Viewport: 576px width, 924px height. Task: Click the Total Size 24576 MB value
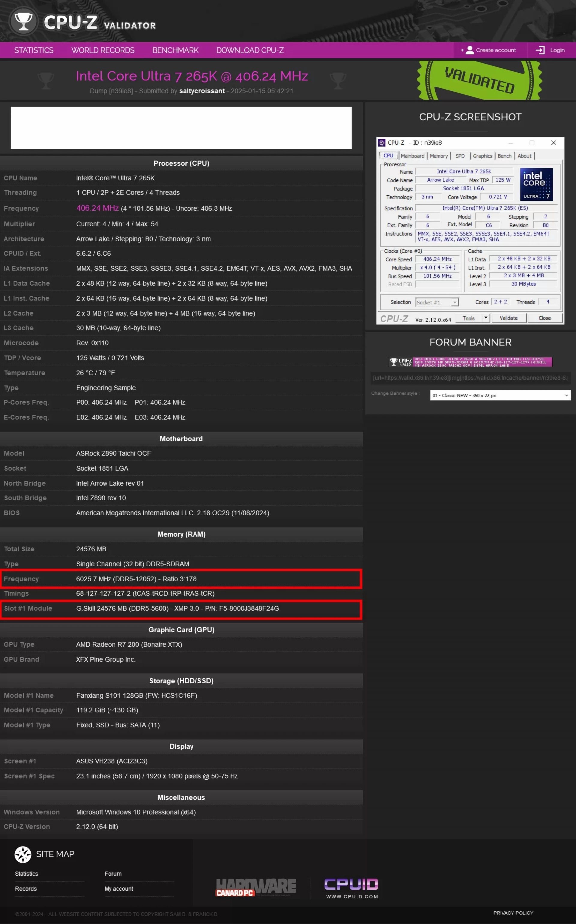91,549
